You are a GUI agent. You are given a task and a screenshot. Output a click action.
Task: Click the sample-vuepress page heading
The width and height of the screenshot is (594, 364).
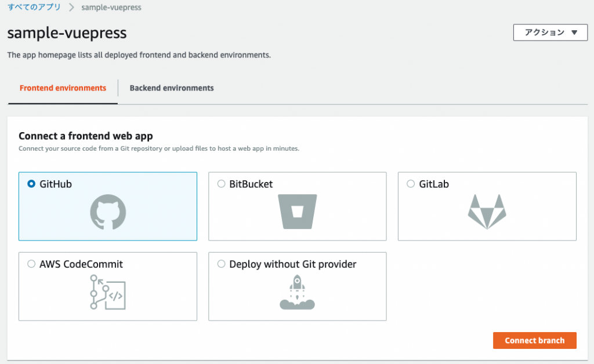pos(67,33)
